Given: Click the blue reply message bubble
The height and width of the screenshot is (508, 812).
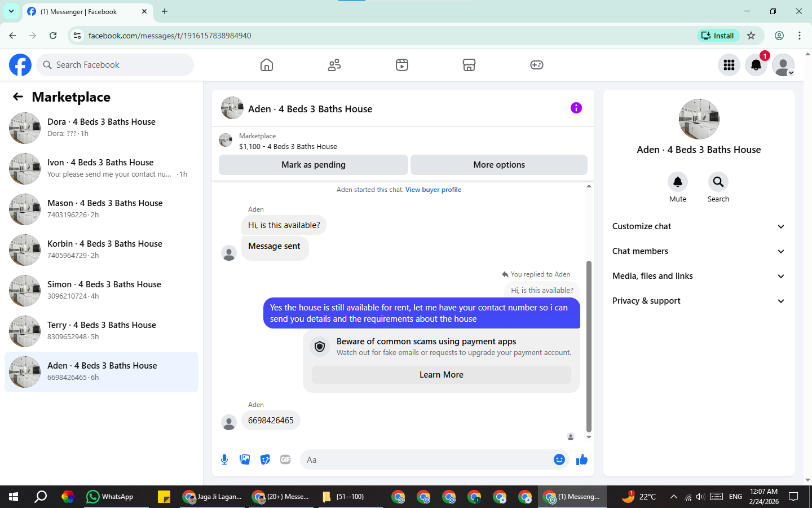Looking at the screenshot, I should (422, 313).
